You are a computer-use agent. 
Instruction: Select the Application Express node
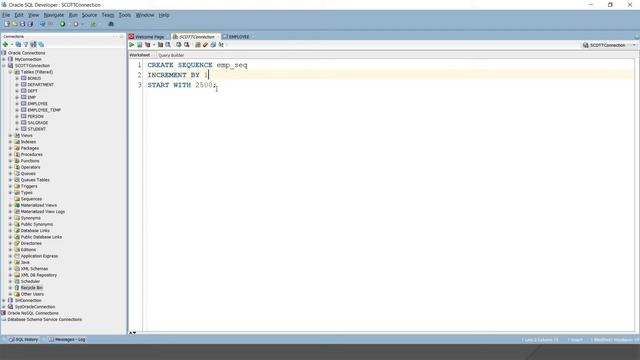click(39, 256)
